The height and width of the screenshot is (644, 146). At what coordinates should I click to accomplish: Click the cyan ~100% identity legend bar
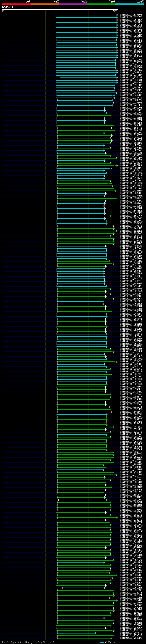click(130, 4)
